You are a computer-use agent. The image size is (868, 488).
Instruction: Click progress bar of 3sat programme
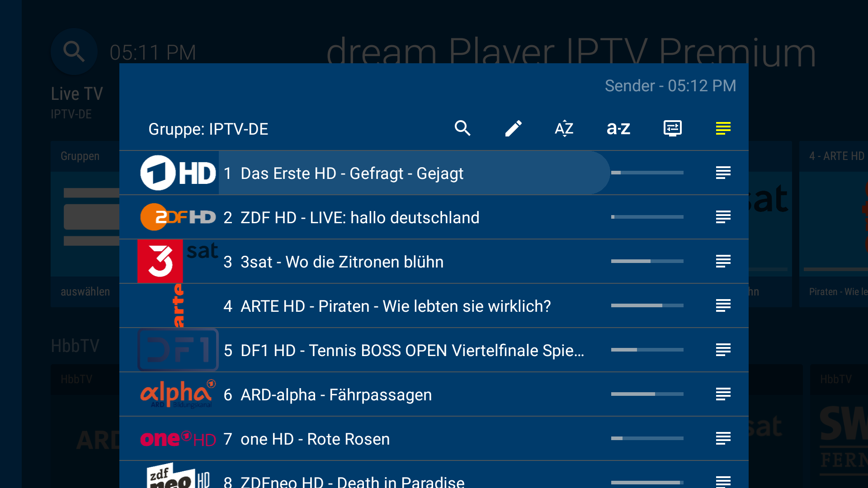[x=647, y=261]
